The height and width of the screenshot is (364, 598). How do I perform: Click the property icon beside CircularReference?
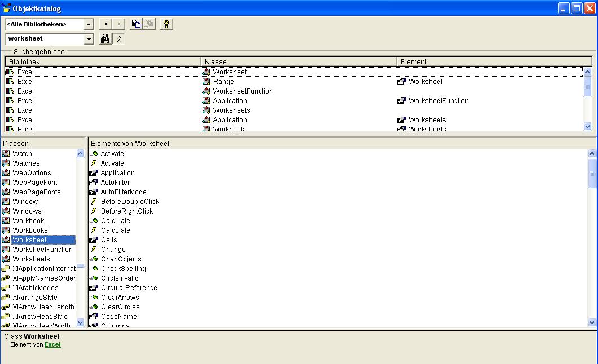[94, 288]
